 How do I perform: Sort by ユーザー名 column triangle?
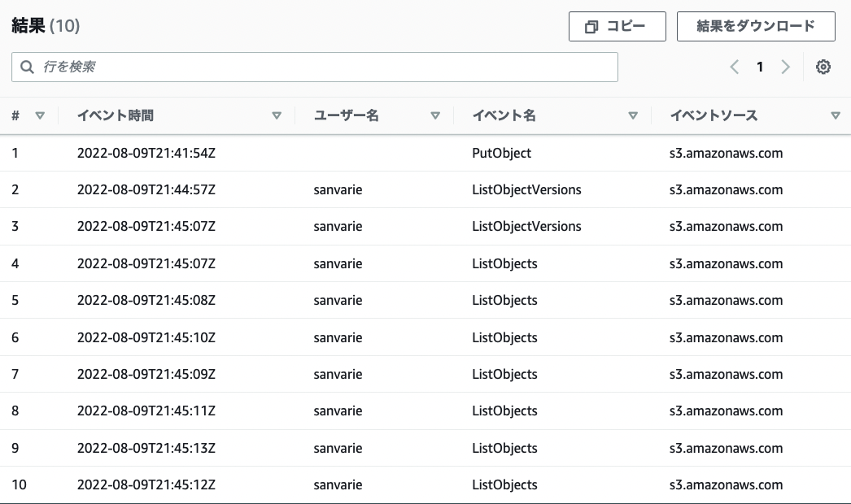(434, 115)
